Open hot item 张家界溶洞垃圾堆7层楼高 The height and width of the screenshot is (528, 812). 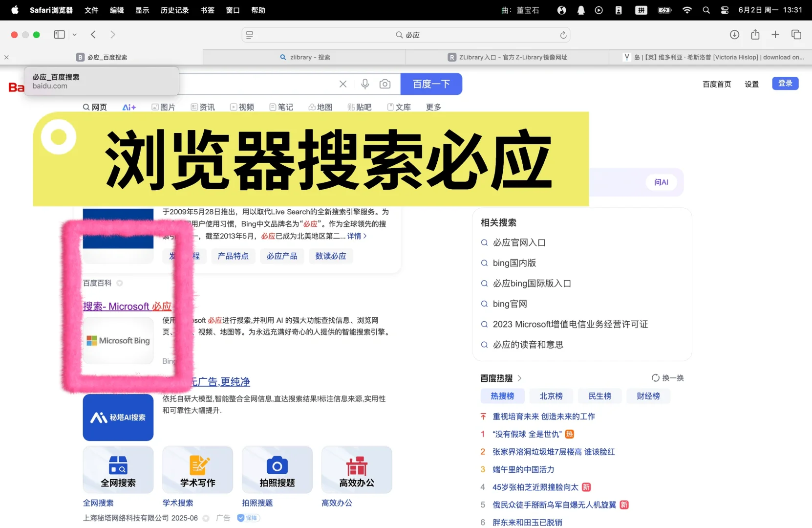[x=554, y=452]
